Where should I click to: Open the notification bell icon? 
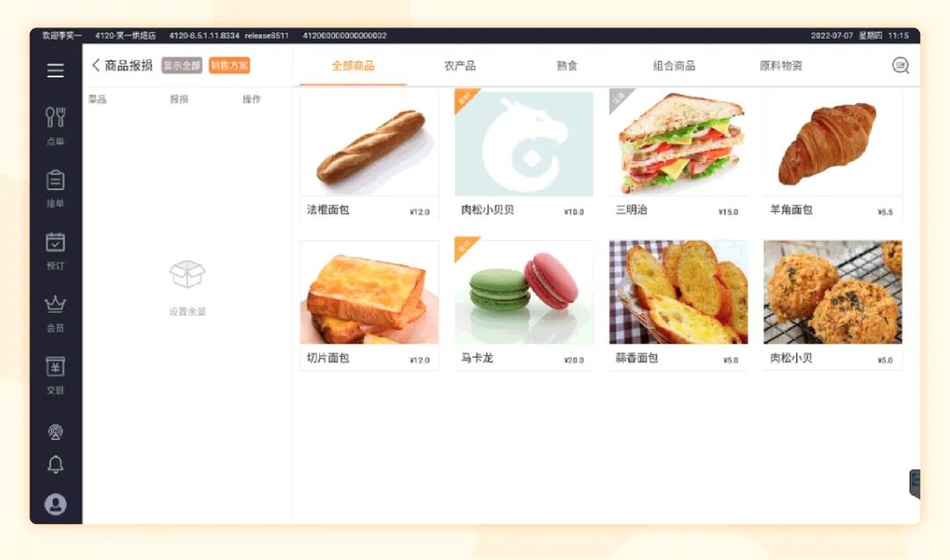[55, 464]
